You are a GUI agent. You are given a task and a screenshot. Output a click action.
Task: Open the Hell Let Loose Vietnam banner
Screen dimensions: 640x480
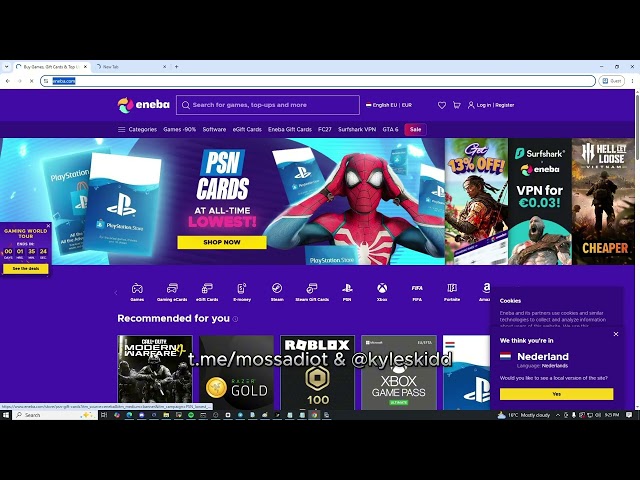click(603, 201)
